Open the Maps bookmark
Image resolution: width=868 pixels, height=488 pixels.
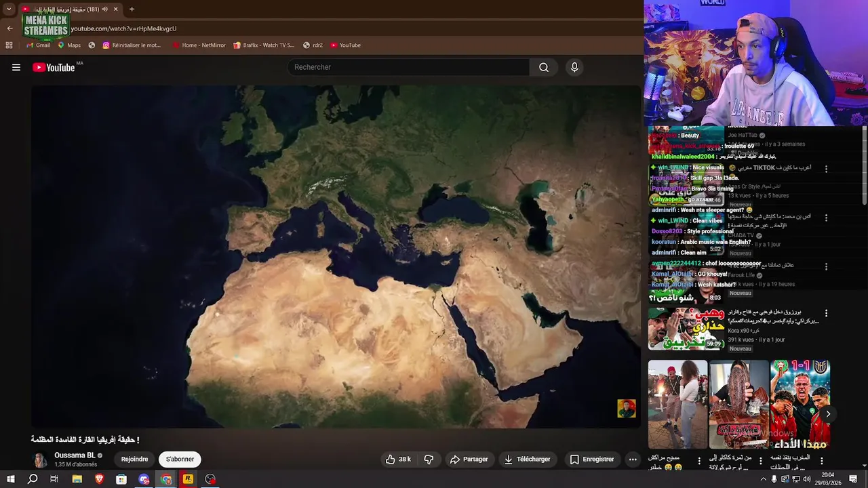[x=69, y=45]
